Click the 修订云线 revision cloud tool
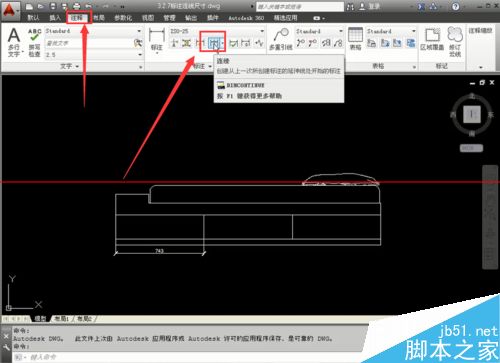 click(455, 42)
